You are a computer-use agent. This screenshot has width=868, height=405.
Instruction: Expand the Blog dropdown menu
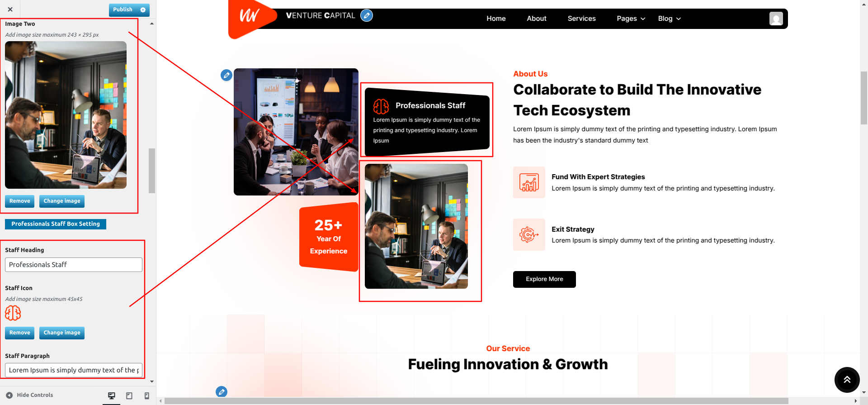pyautogui.click(x=670, y=19)
